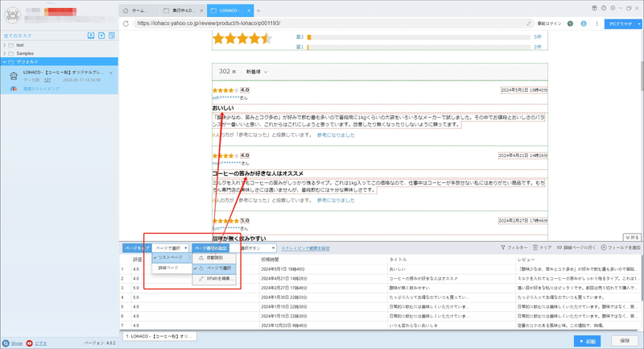Screen dimensions: 644x349
Task: Click the PCブラウザ button
Action: click(x=620, y=24)
